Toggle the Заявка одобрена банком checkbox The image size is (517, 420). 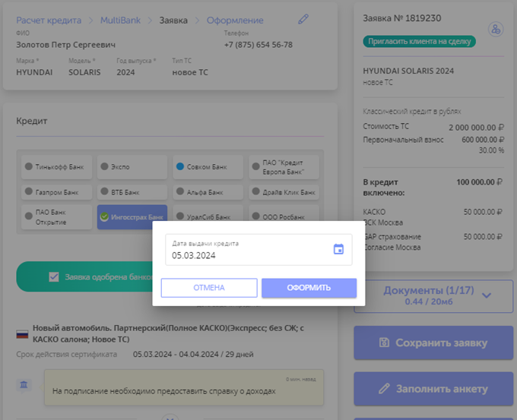(54, 277)
